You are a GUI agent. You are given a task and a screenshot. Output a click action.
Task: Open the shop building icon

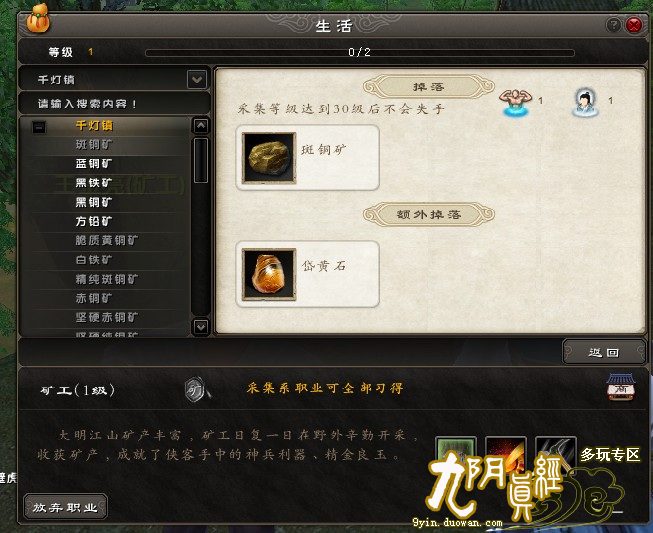621,386
